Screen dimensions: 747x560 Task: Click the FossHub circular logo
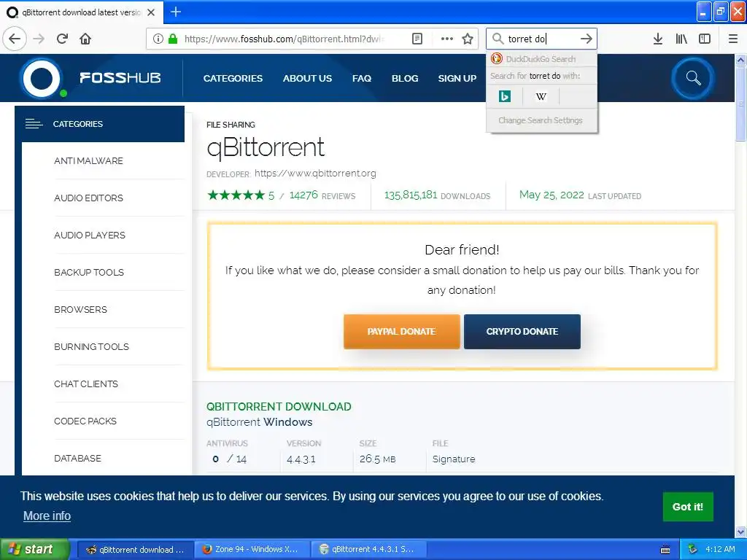click(x=42, y=79)
